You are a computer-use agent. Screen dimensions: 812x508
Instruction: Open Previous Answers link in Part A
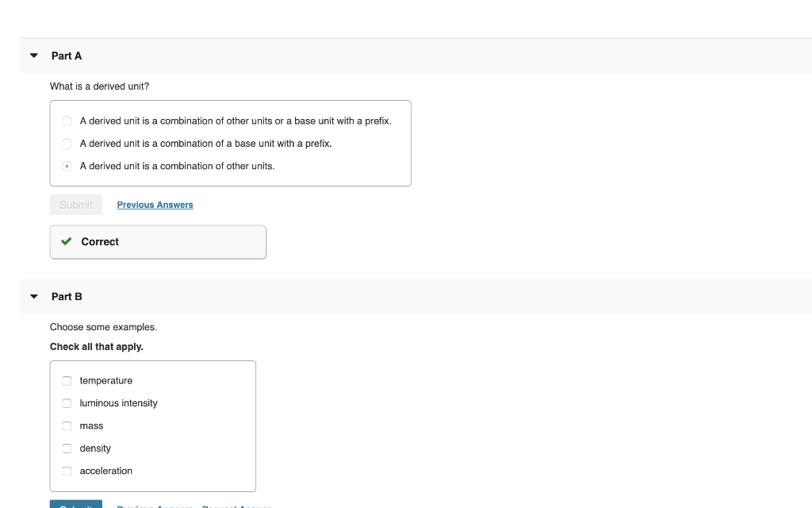pyautogui.click(x=155, y=205)
